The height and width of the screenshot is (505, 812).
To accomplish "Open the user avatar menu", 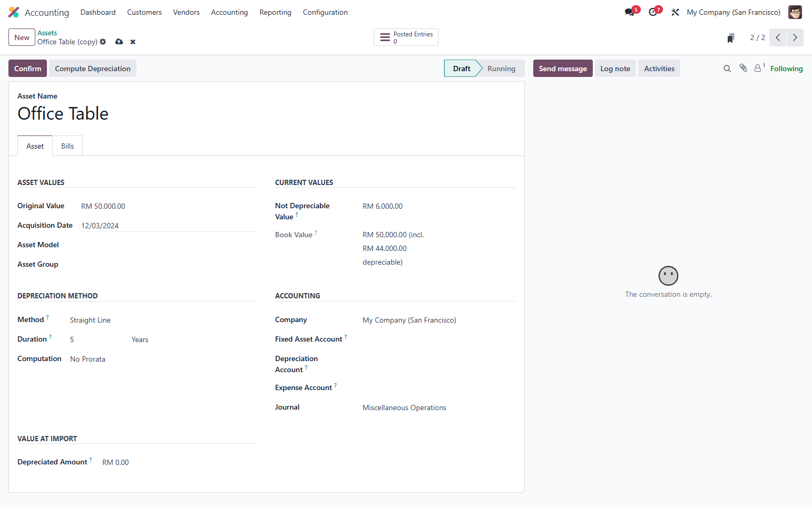I will tap(795, 12).
